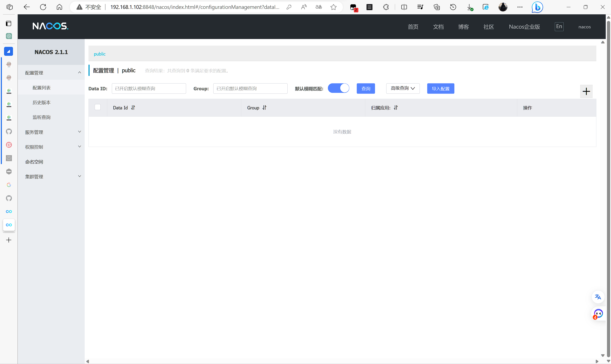This screenshot has width=611, height=364.
Task: Focus the Data ID search input field
Action: [x=149, y=89]
